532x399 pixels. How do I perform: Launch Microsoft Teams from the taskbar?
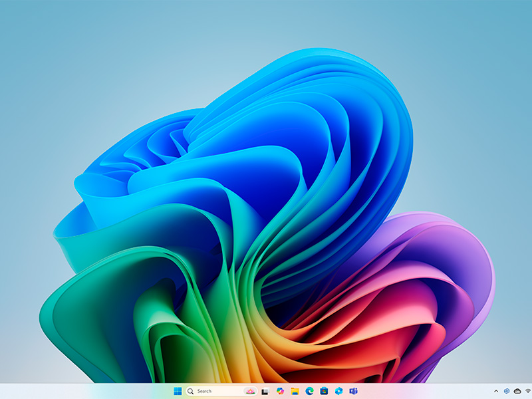353,391
